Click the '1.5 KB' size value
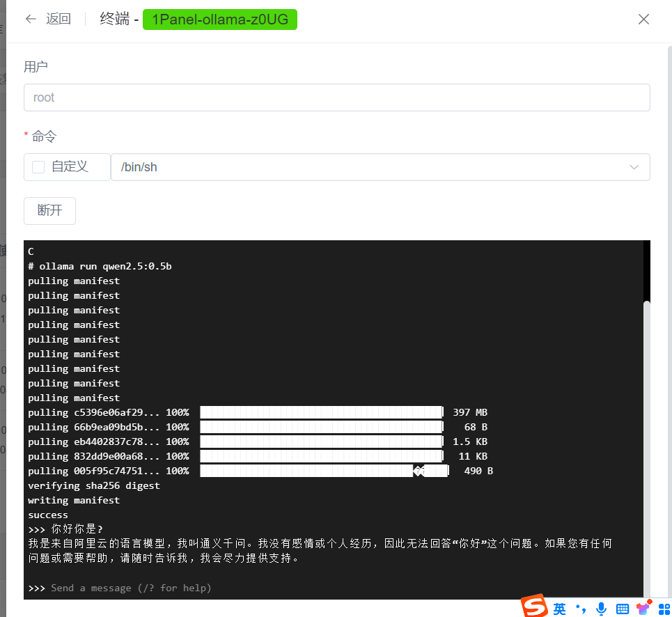This screenshot has width=672, height=617. pyautogui.click(x=470, y=442)
